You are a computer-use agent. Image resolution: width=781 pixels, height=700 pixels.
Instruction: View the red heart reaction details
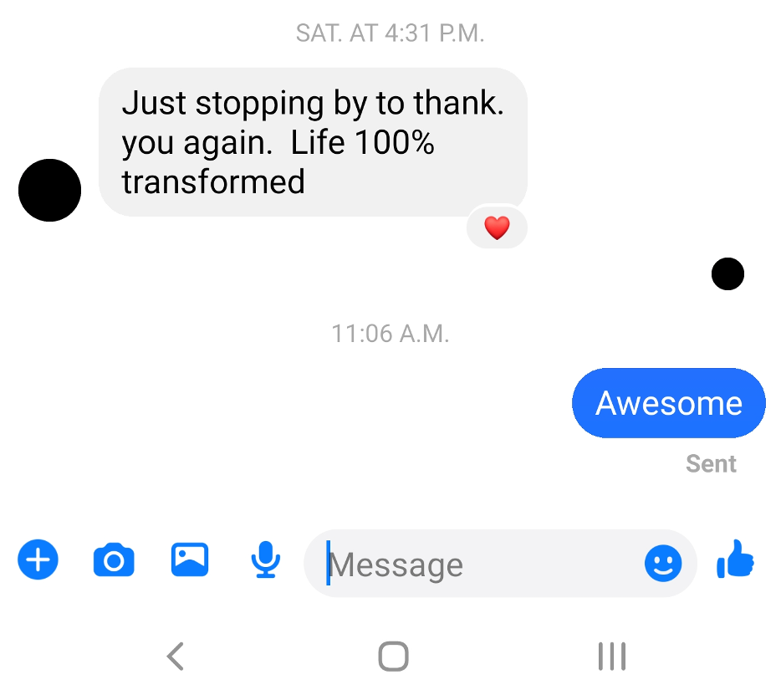497,227
